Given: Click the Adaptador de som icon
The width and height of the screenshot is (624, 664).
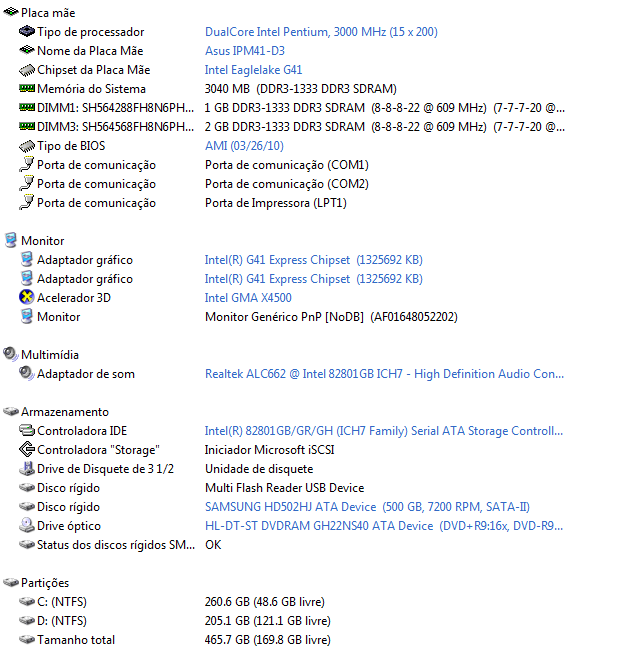Looking at the screenshot, I should (27, 373).
